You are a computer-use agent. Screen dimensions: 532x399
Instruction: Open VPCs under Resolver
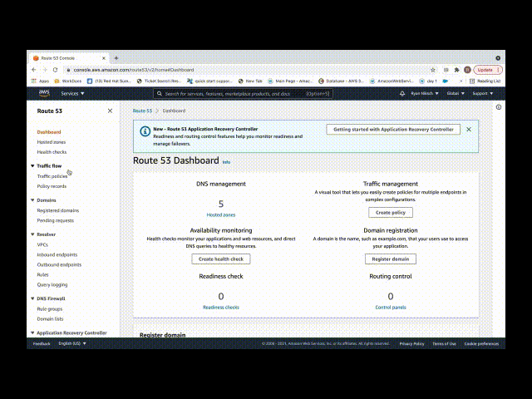pyautogui.click(x=42, y=244)
